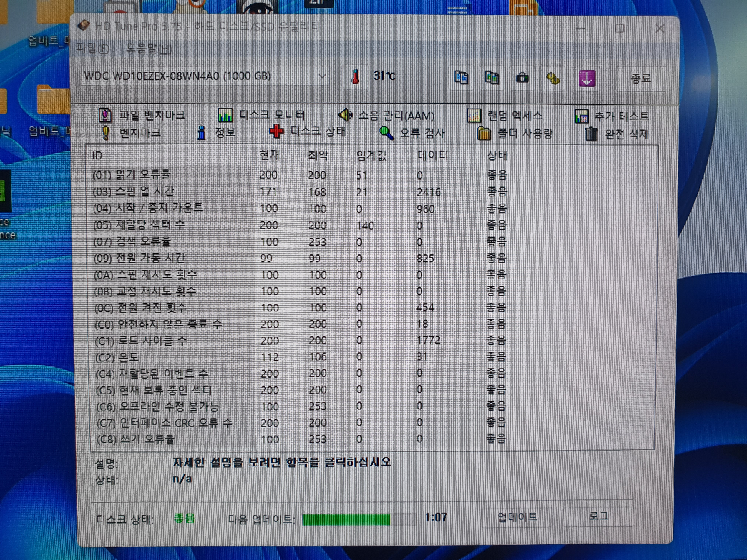Switch to the 추가 테스트 tab
The image size is (747, 560).
click(x=612, y=117)
